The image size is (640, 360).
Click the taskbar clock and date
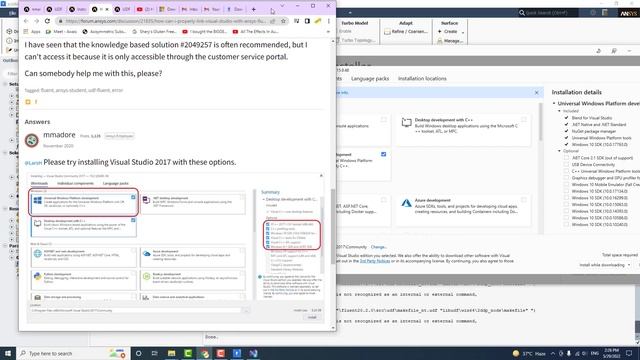pyautogui.click(x=613, y=353)
